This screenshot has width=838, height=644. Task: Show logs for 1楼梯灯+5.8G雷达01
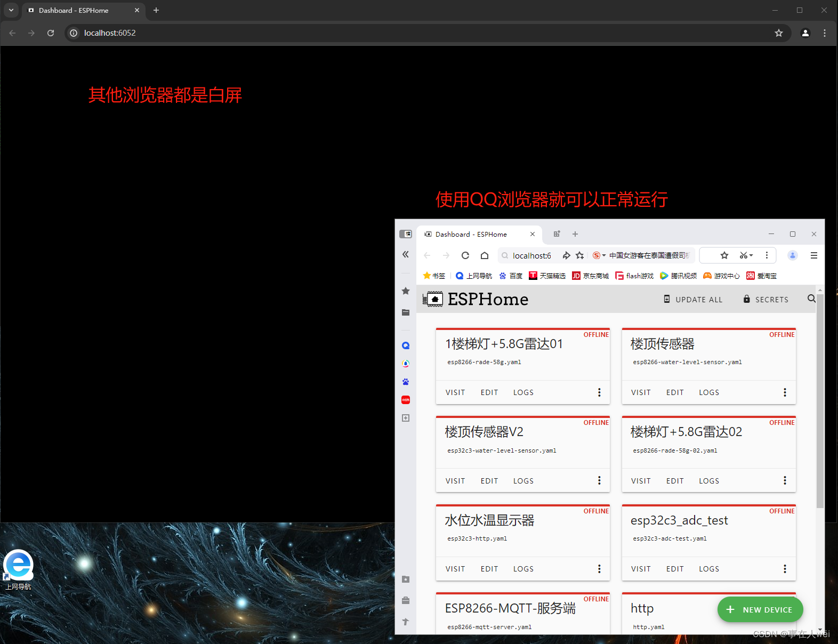click(x=523, y=392)
